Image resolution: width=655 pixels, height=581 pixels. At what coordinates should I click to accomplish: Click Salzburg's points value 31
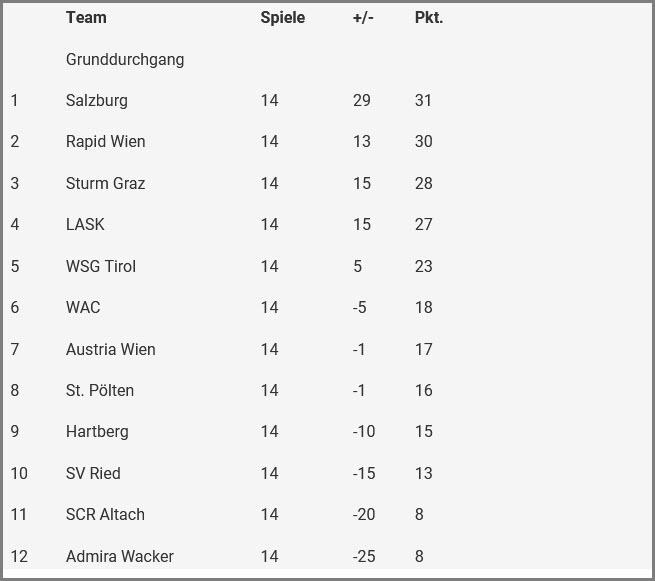[x=423, y=100]
